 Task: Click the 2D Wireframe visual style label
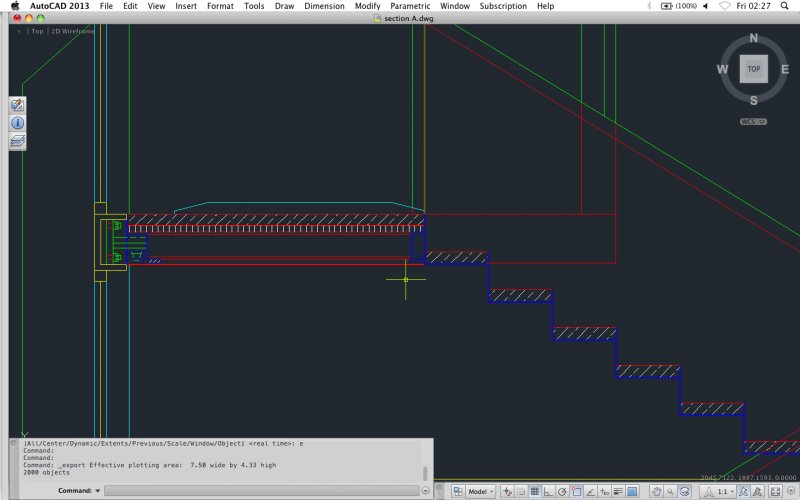click(x=73, y=31)
